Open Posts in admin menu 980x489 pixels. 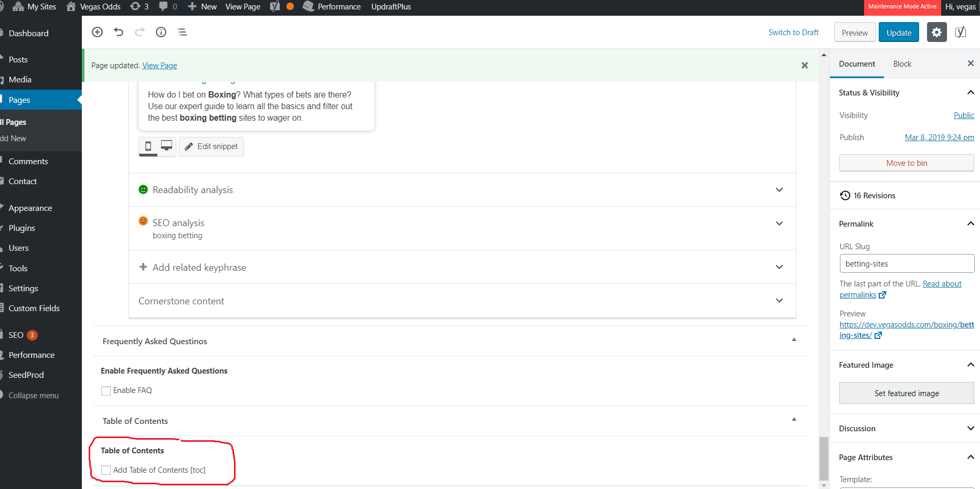[x=18, y=60]
